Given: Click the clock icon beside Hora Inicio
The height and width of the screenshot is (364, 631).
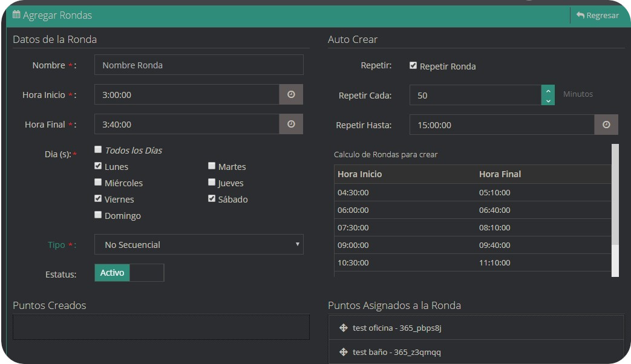Looking at the screenshot, I should (291, 94).
